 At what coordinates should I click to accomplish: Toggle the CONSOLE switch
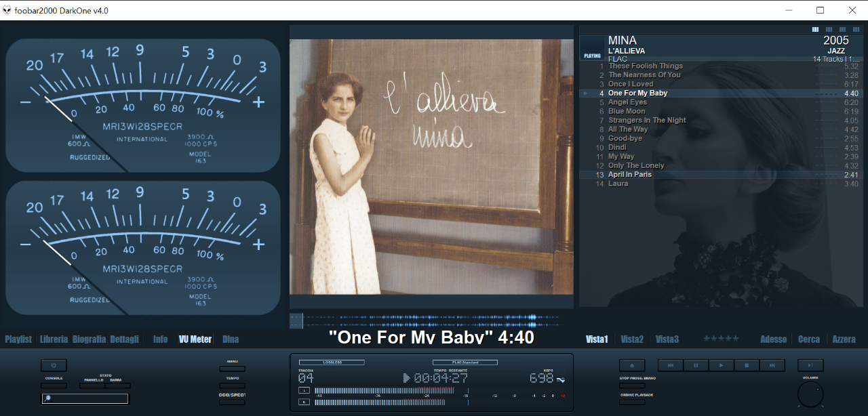(54, 386)
